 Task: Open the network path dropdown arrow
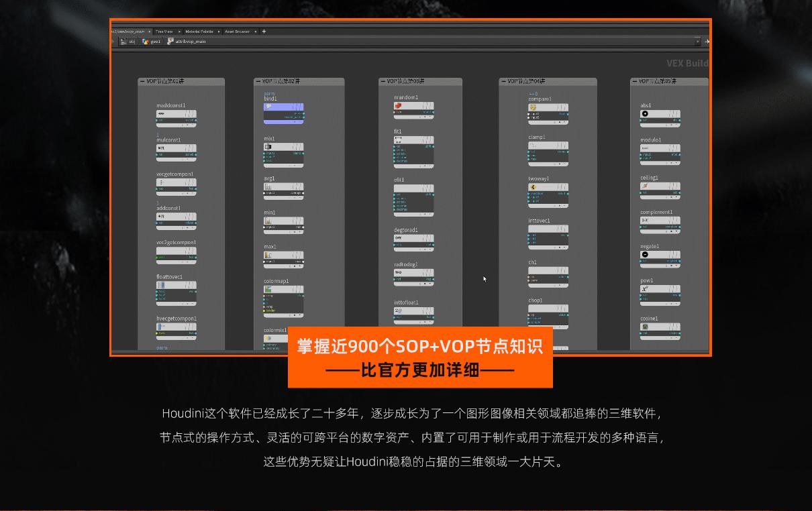pos(697,42)
